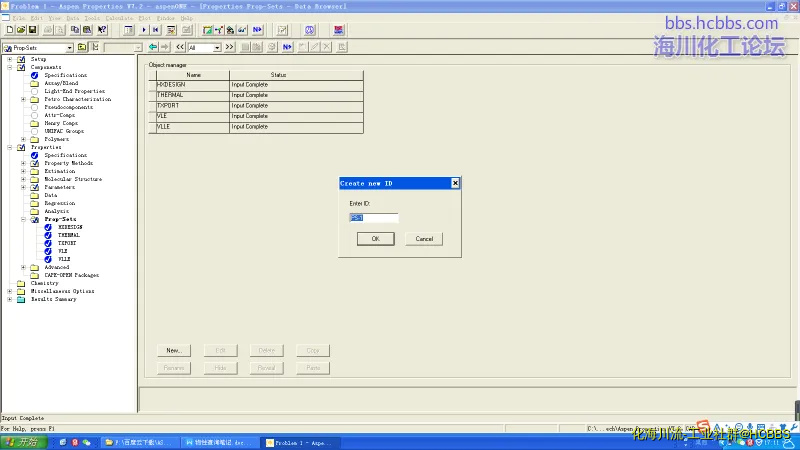Select VLLE row in Object manager table
The height and width of the screenshot is (450, 800).
point(256,127)
